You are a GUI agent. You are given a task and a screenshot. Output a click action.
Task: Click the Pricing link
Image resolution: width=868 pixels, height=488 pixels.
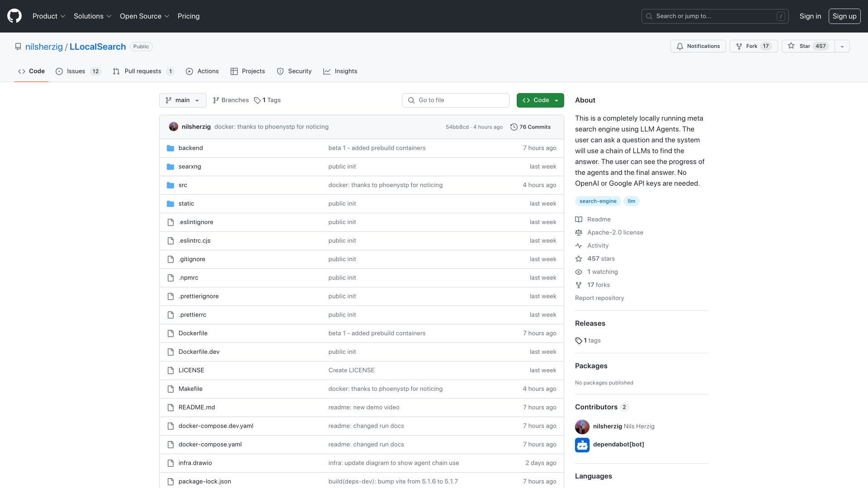pyautogui.click(x=189, y=16)
